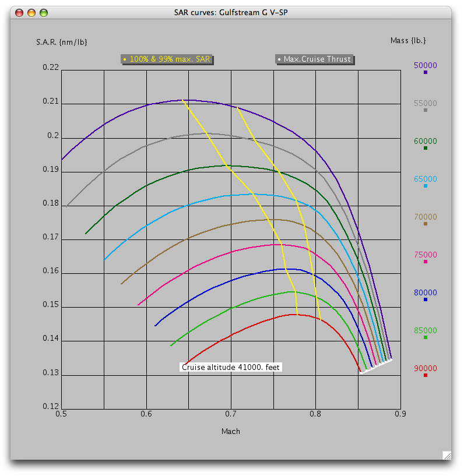464x476 pixels.
Task: Click the 0.2 y-axis tick label
Action: (x=53, y=135)
